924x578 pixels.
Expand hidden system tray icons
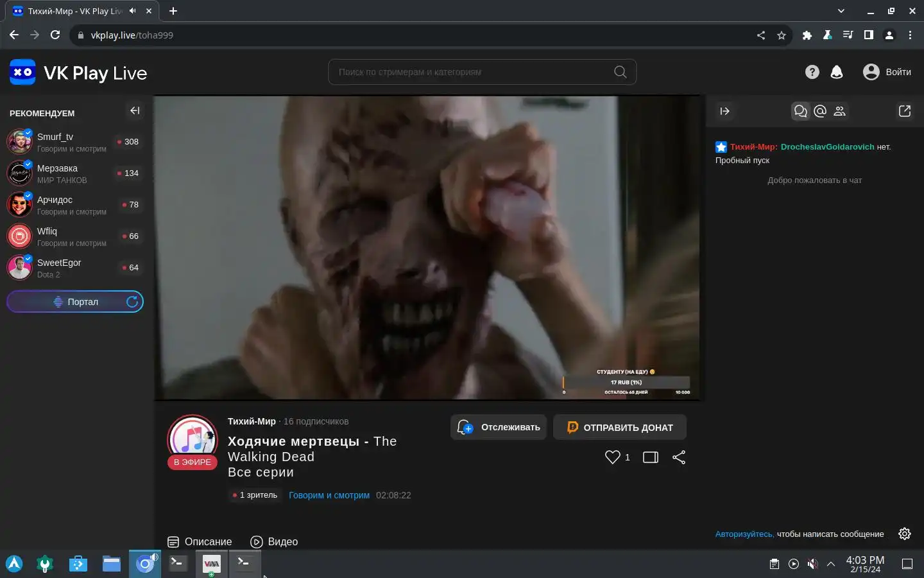831,564
